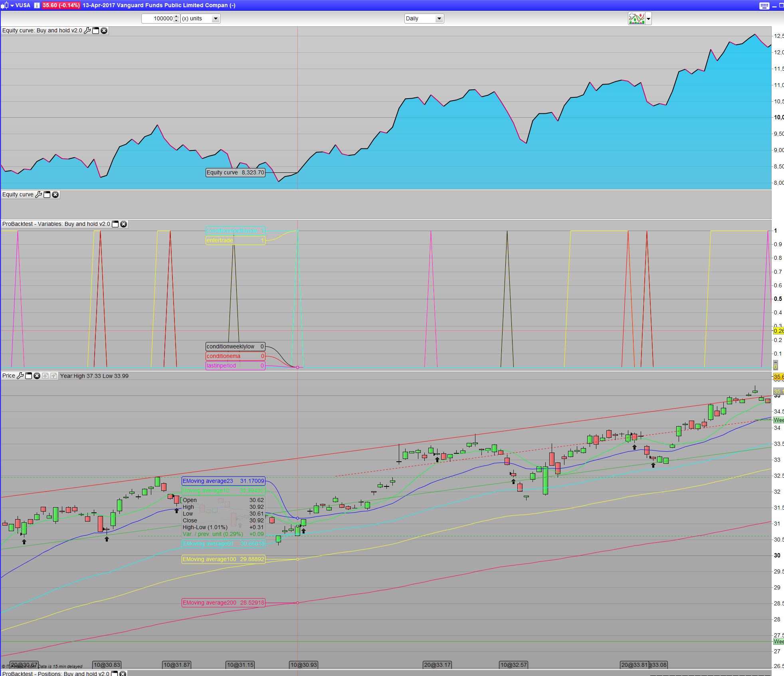Open wrench settings of Buy and hold equity curve

point(87,30)
